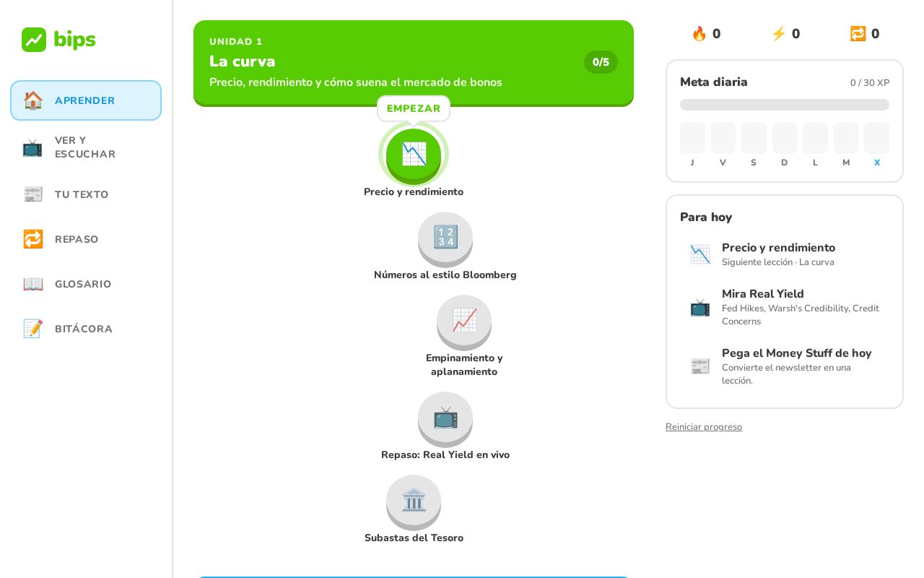Select the Subastas del Tesoro node
Image resolution: width=924 pixels, height=578 pixels.
click(x=414, y=502)
